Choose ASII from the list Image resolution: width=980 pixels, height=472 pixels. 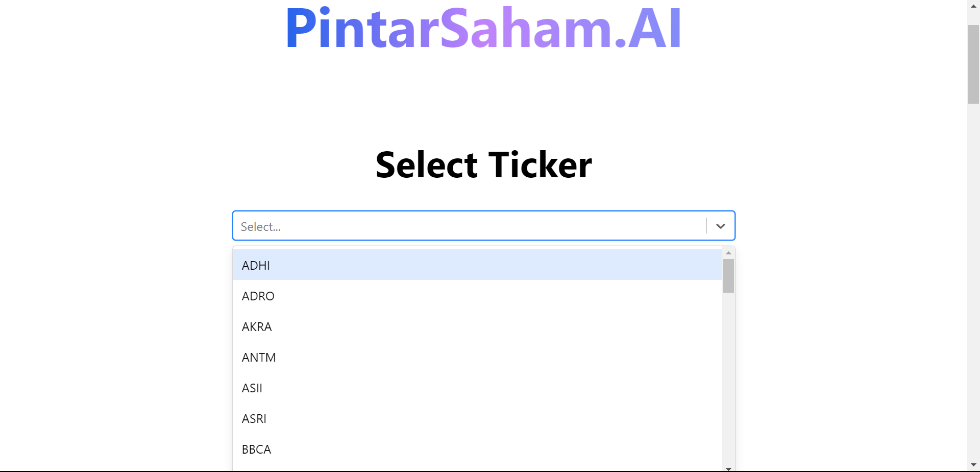pyautogui.click(x=252, y=388)
